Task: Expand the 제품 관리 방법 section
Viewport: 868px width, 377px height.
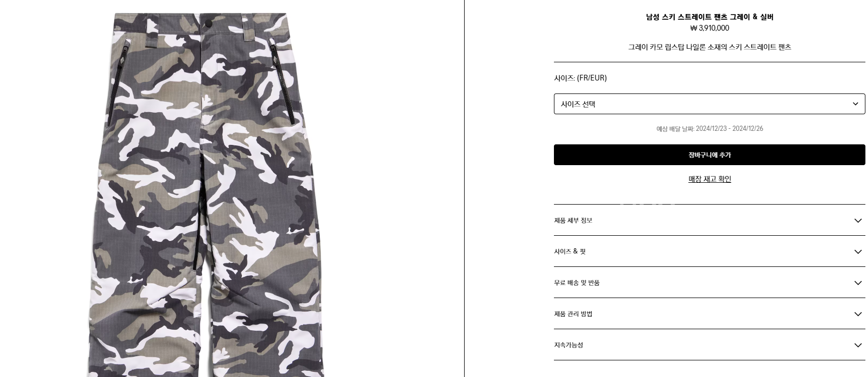Action: click(x=709, y=314)
